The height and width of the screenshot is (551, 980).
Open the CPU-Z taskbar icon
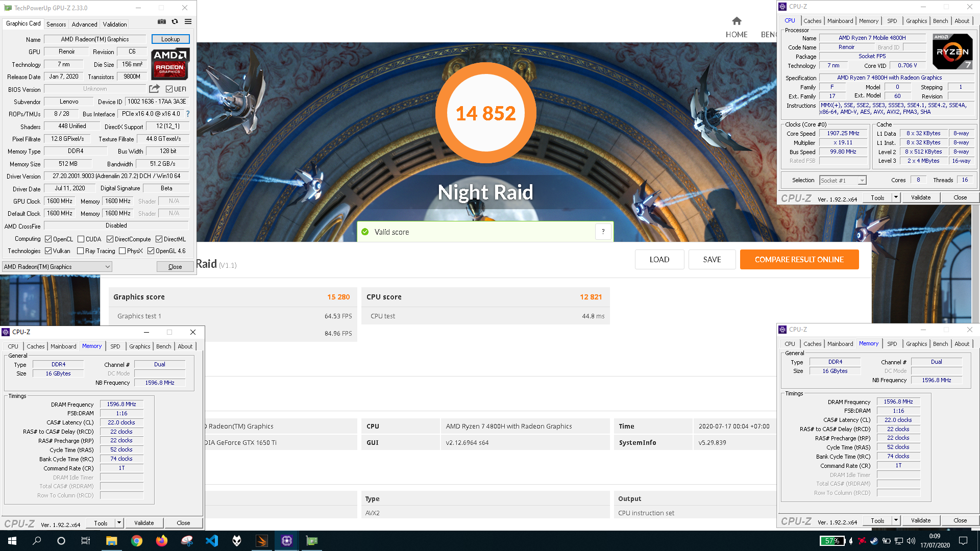click(286, 541)
